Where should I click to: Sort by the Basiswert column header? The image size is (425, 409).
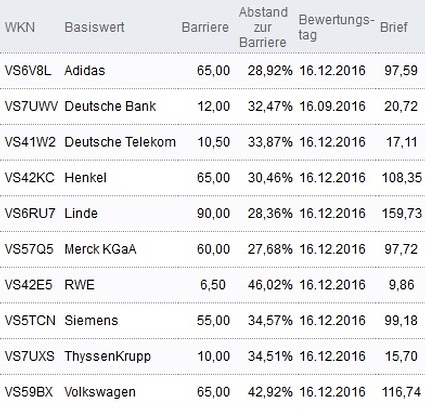tap(94, 27)
